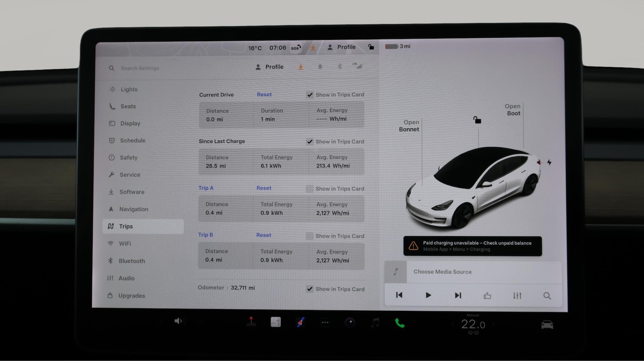Open the media equalizer settings icon

(x=517, y=296)
